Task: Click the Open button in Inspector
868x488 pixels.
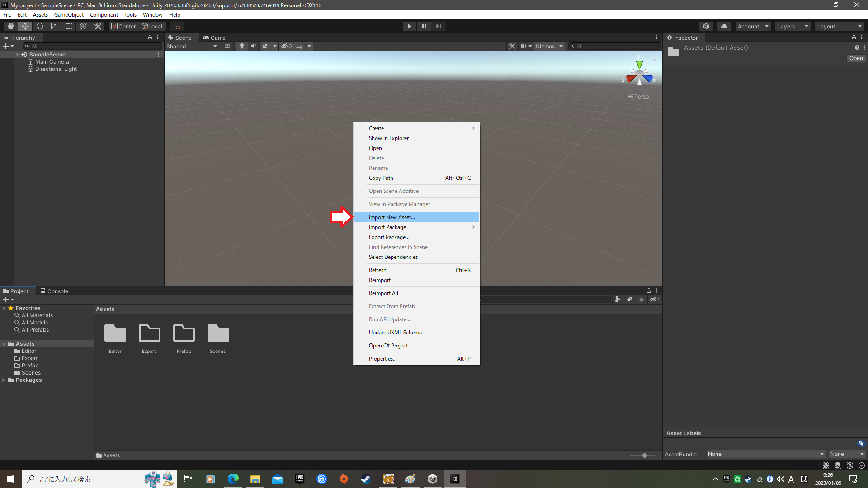Action: (855, 58)
